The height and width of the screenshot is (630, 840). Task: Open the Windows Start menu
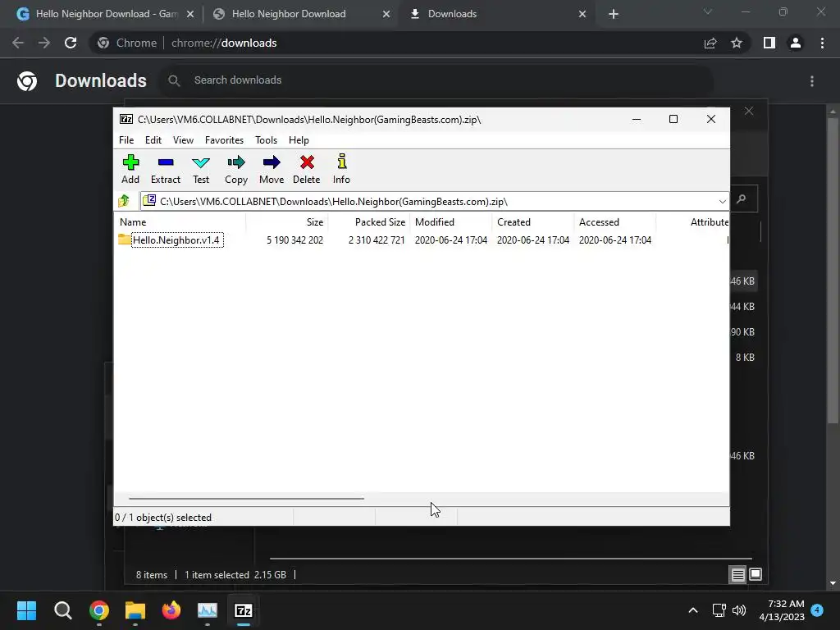pyautogui.click(x=26, y=610)
